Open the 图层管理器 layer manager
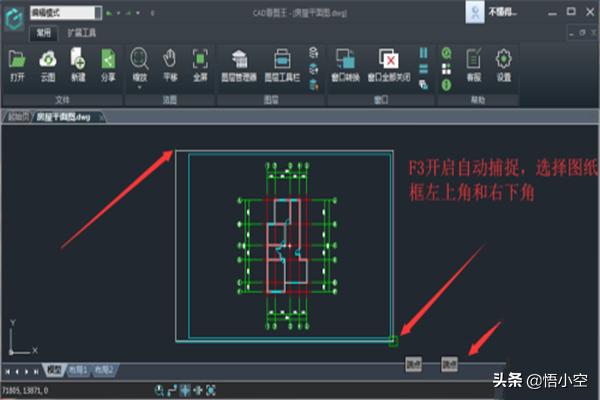600x400 pixels. [239, 60]
